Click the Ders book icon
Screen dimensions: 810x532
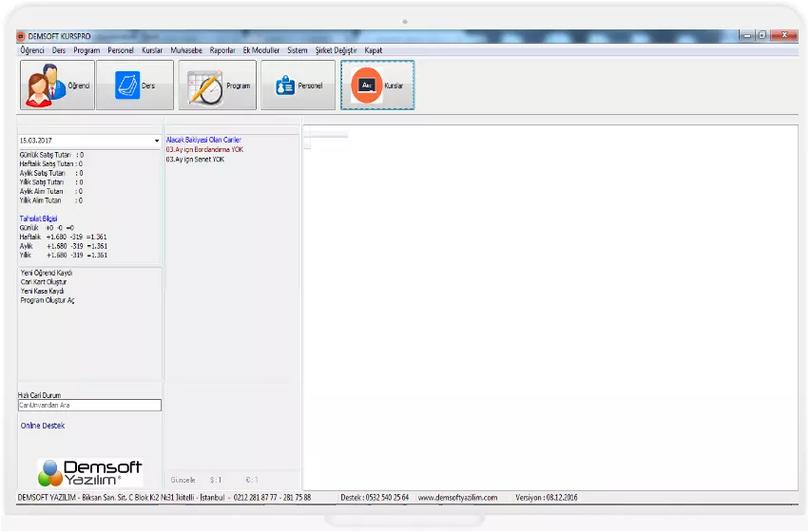point(126,85)
